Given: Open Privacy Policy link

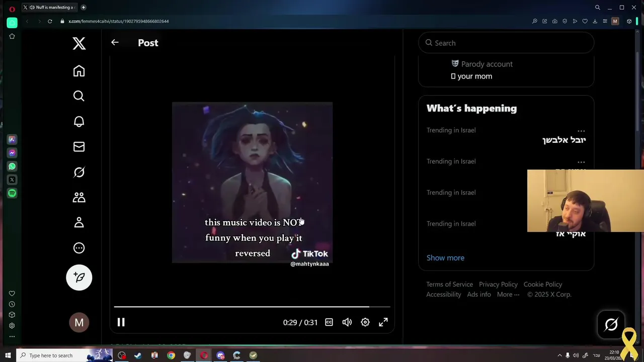Looking at the screenshot, I should point(498,284).
